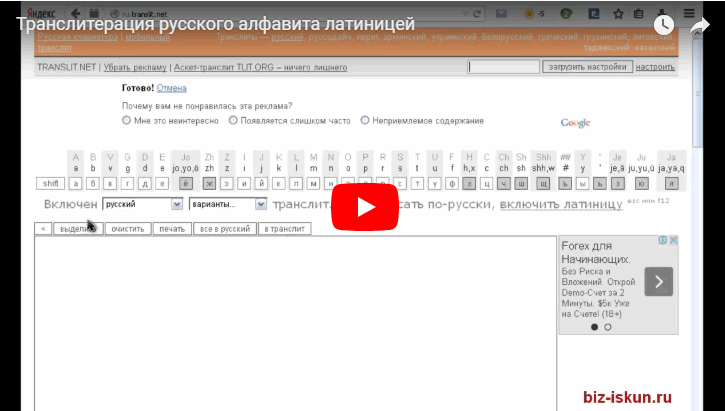Click the в транслит button

(284, 229)
